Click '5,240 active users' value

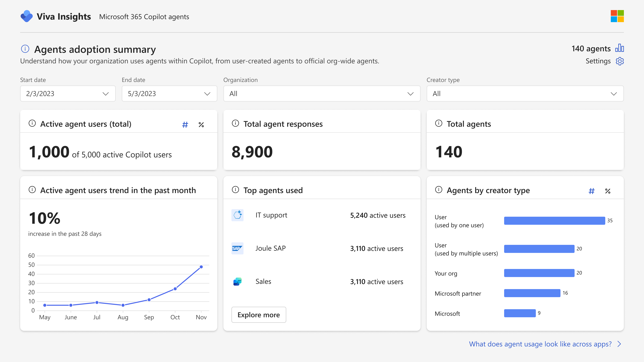[378, 215]
